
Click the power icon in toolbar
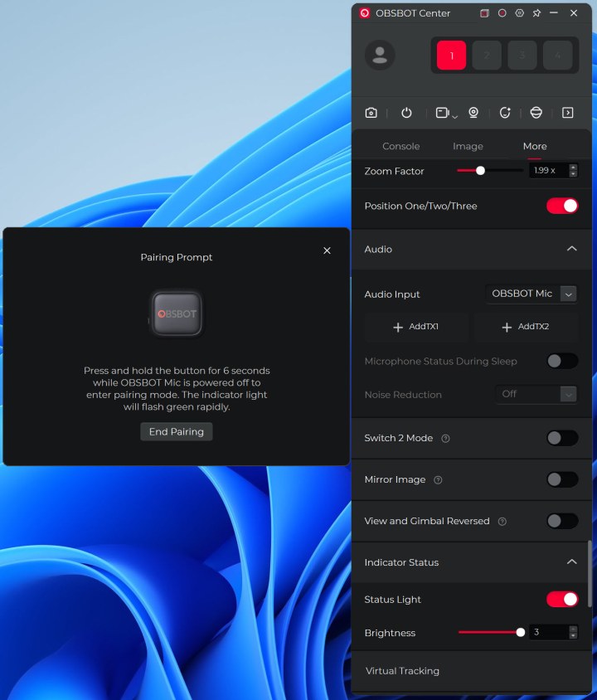coord(406,113)
